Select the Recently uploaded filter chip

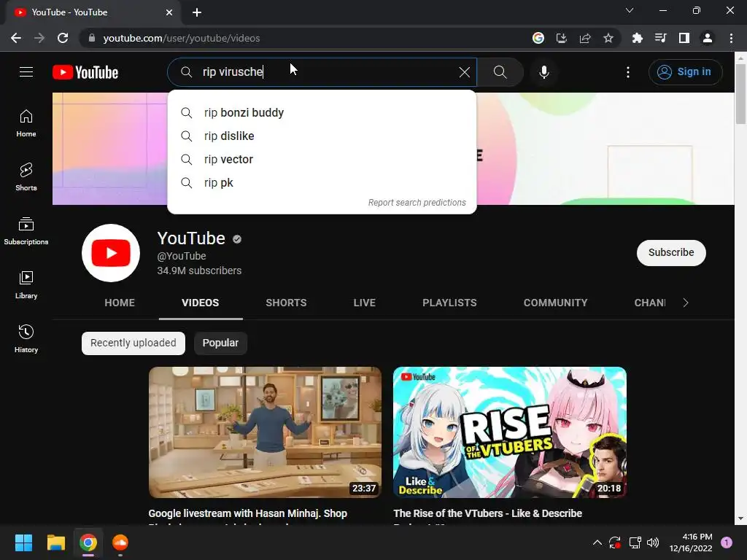tap(133, 343)
